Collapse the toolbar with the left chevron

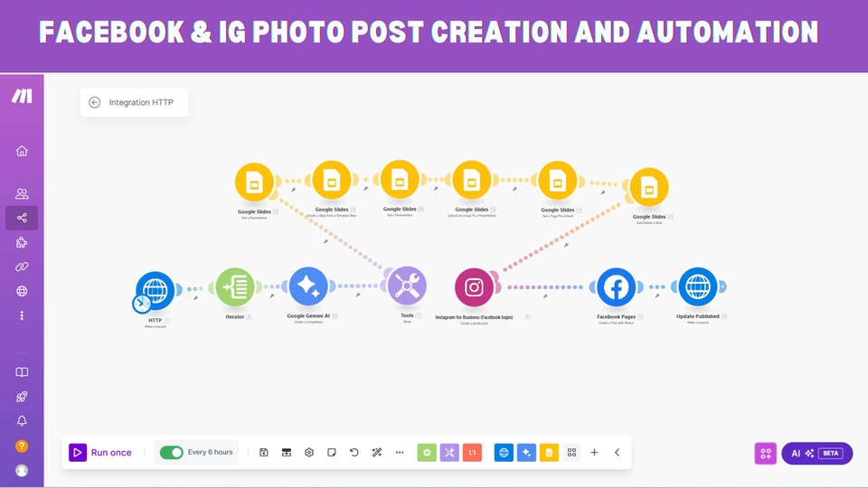point(618,452)
